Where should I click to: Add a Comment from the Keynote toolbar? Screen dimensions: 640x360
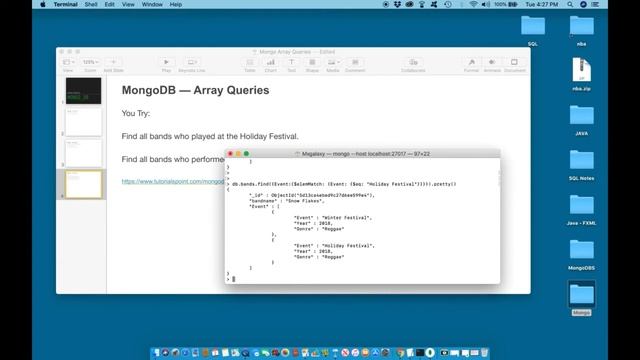[x=355, y=62]
